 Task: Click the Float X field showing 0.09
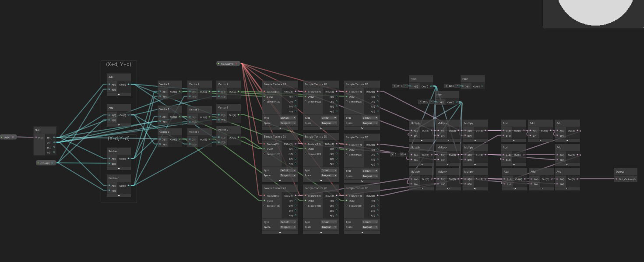tap(426, 102)
